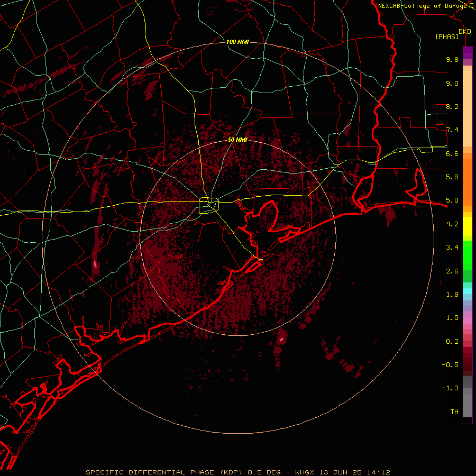Click the bright pink echo west of Houston
The image size is (476, 476).
coord(95,264)
